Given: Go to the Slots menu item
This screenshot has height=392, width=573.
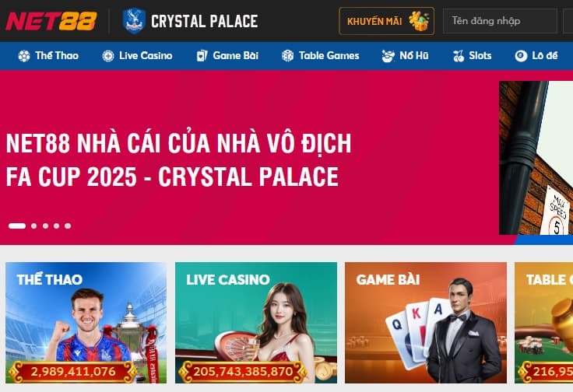Looking at the screenshot, I should 472,56.
